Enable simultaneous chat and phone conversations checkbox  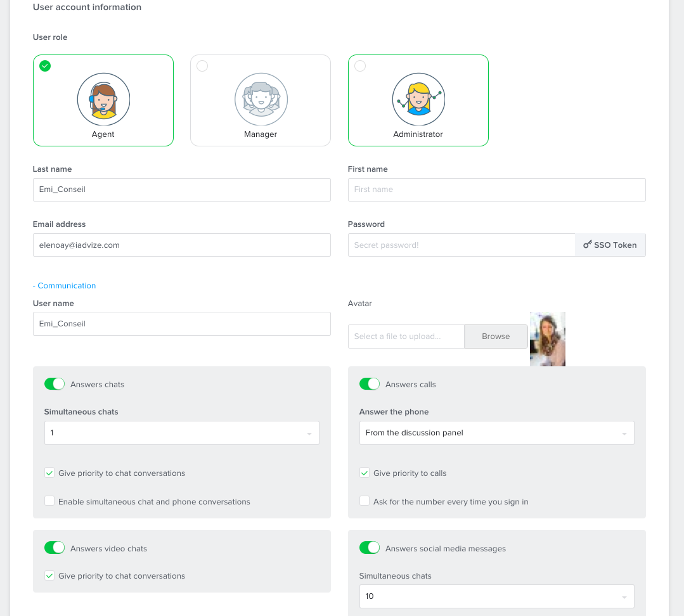click(49, 501)
